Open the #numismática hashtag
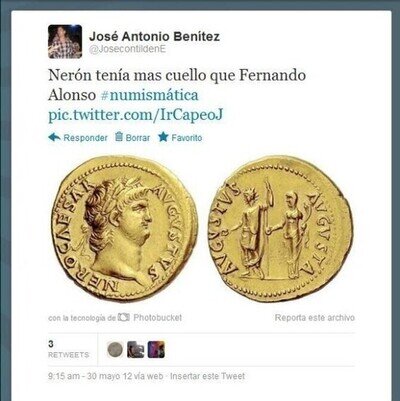The width and height of the screenshot is (400, 401). pyautogui.click(x=149, y=95)
